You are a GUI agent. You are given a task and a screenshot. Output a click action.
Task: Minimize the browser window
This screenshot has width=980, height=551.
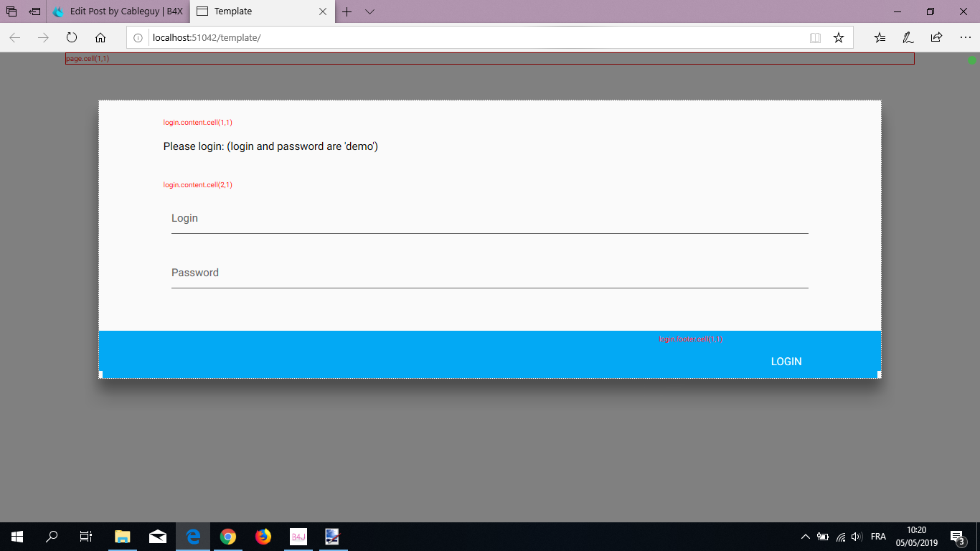pyautogui.click(x=897, y=11)
